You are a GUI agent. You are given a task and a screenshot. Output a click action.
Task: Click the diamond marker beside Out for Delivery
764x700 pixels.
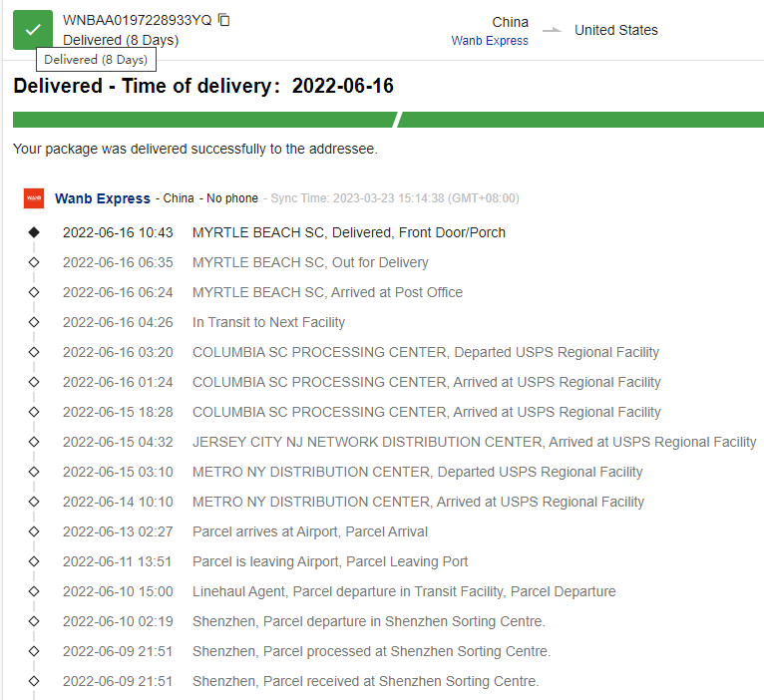[34, 262]
